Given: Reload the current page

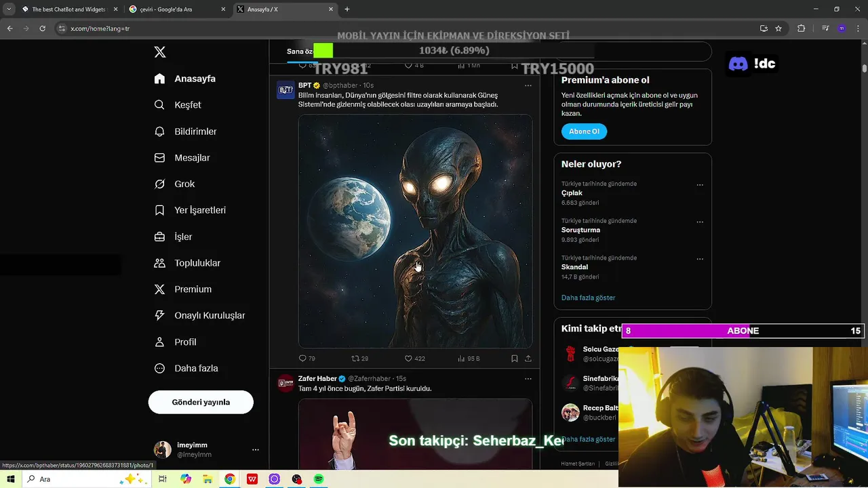Looking at the screenshot, I should [x=42, y=28].
